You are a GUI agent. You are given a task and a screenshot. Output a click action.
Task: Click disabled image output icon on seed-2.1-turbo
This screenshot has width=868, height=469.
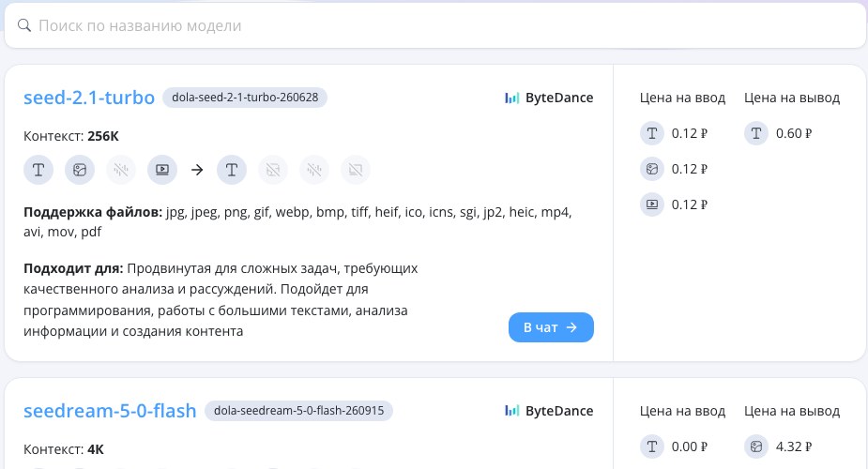click(x=273, y=170)
